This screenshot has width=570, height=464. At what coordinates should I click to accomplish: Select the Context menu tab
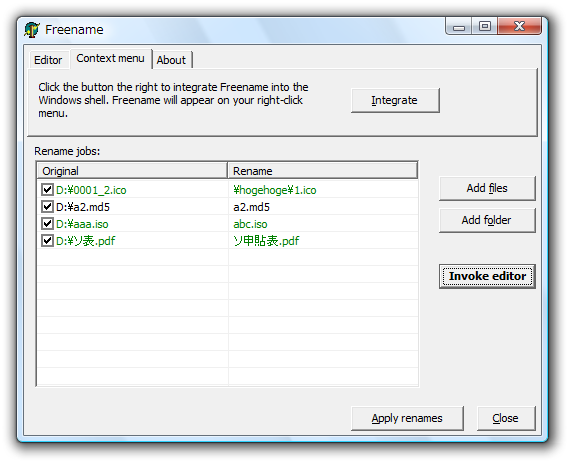click(111, 58)
